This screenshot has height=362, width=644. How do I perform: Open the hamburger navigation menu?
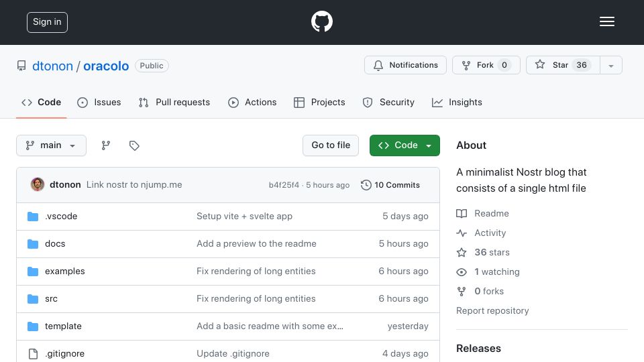point(606,21)
